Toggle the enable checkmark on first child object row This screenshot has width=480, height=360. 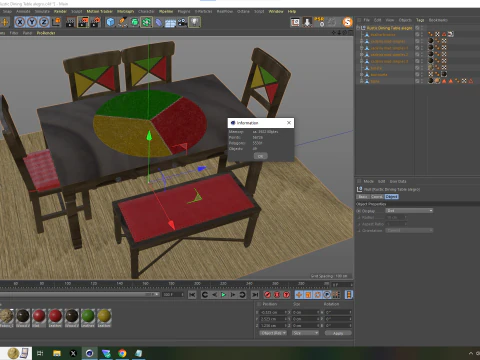pos(417,34)
